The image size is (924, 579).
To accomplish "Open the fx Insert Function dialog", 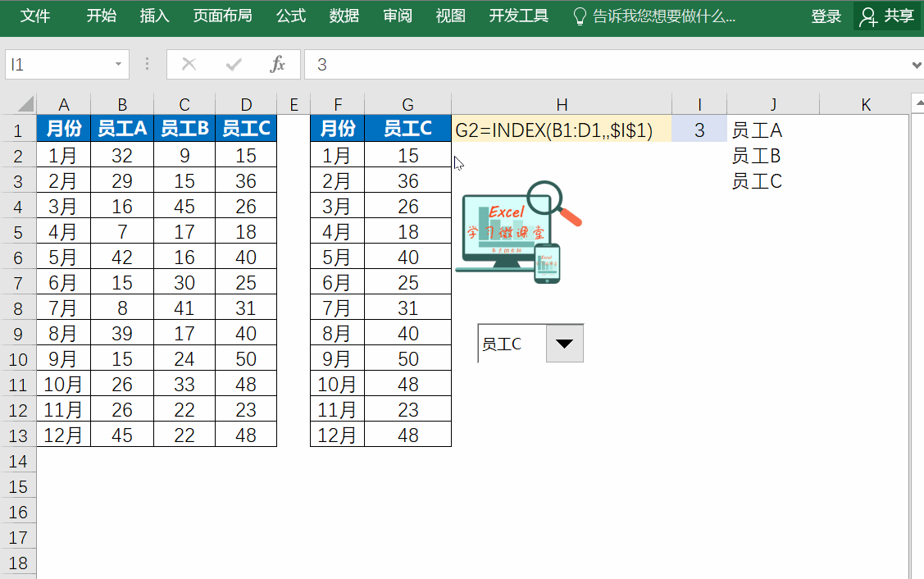I will click(x=278, y=64).
